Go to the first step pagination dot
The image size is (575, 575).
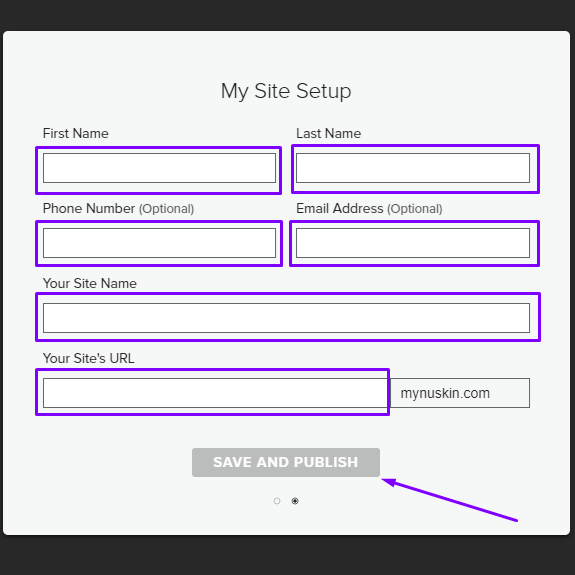tap(277, 501)
